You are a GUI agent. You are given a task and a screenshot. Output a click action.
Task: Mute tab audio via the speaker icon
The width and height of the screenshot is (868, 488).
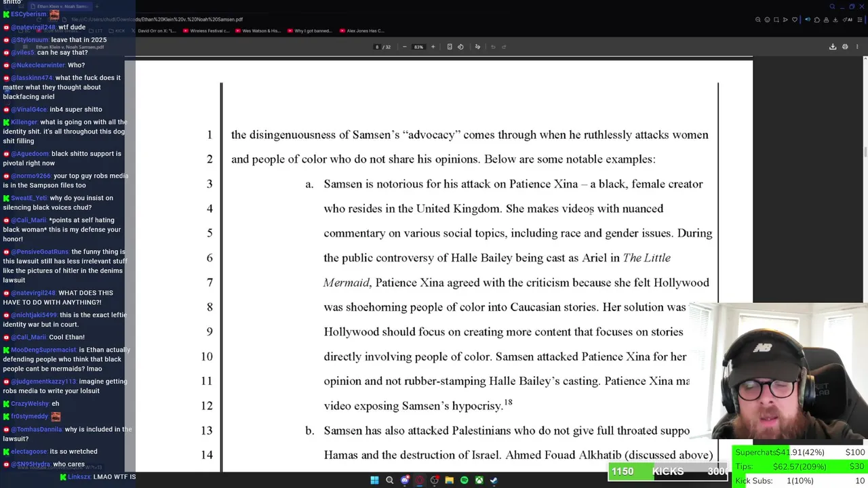click(x=808, y=20)
